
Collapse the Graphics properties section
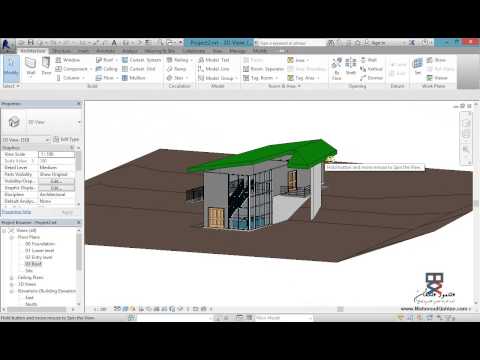pyautogui.click(x=72, y=148)
